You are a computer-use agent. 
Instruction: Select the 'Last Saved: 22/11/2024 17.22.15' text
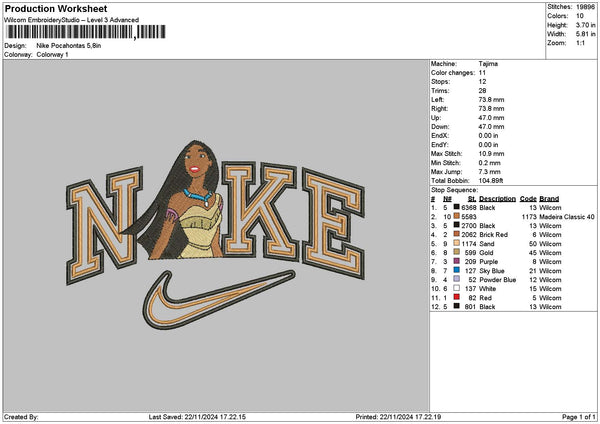pyautogui.click(x=197, y=417)
